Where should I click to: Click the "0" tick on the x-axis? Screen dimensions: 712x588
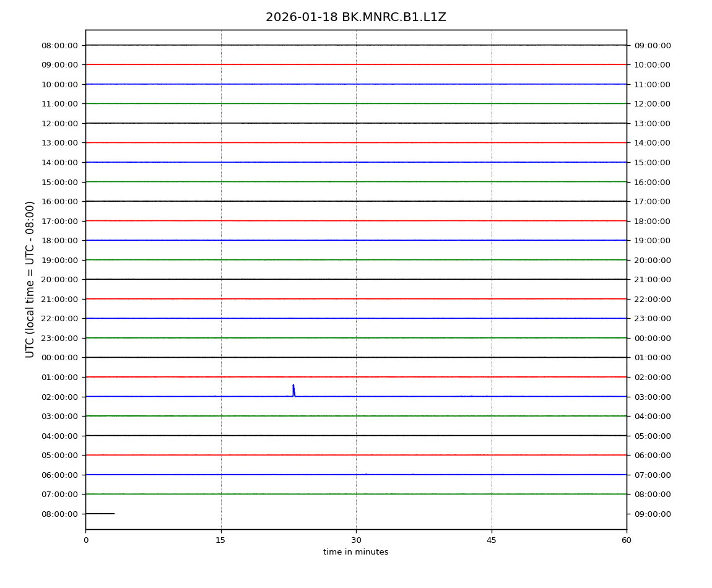85,540
